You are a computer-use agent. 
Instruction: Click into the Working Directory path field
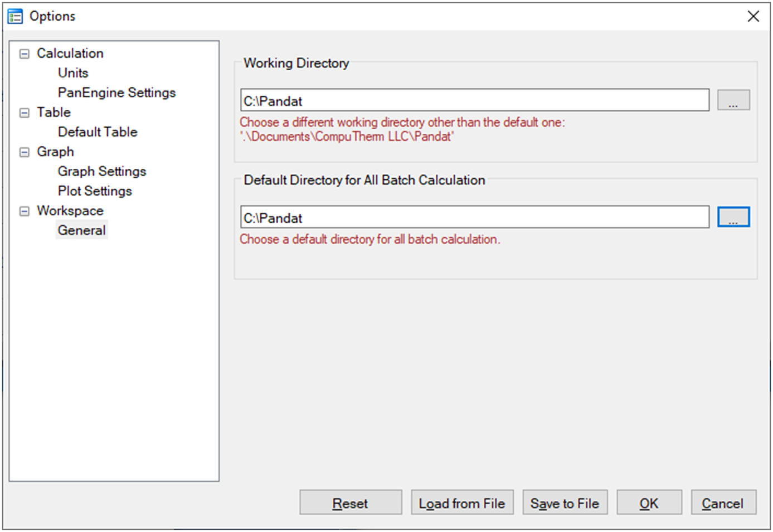point(474,101)
